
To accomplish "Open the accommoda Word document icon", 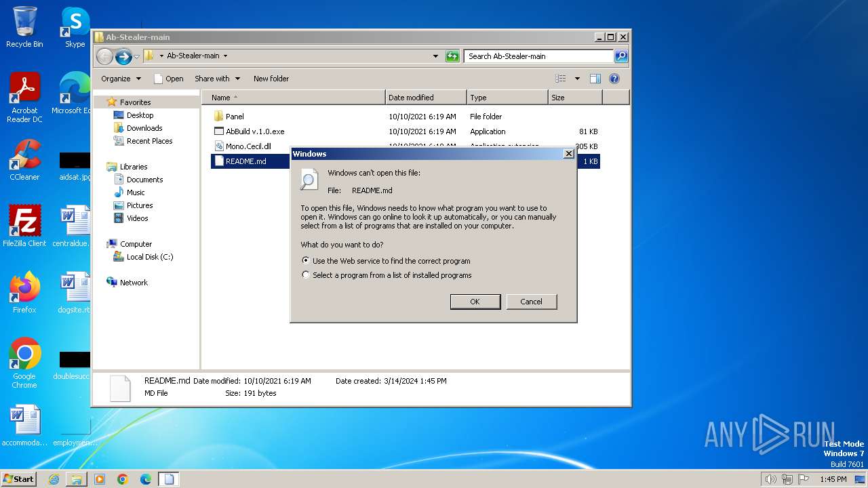I will [24, 426].
